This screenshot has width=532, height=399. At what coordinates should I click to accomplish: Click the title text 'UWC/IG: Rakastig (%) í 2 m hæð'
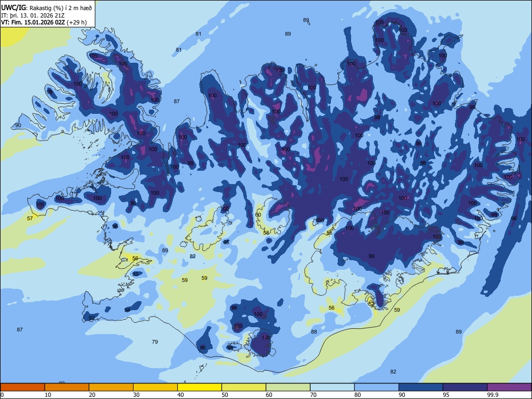pos(46,8)
